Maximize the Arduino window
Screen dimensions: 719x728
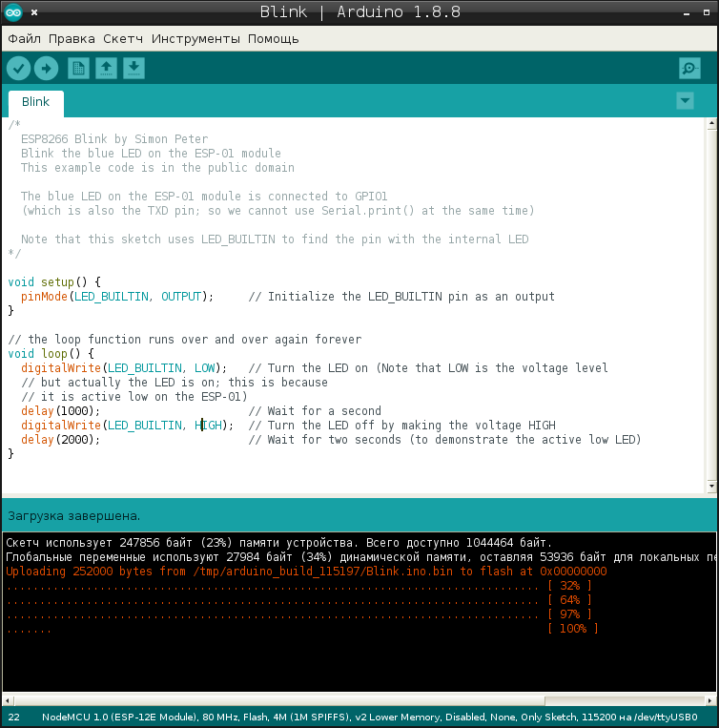[x=707, y=12]
